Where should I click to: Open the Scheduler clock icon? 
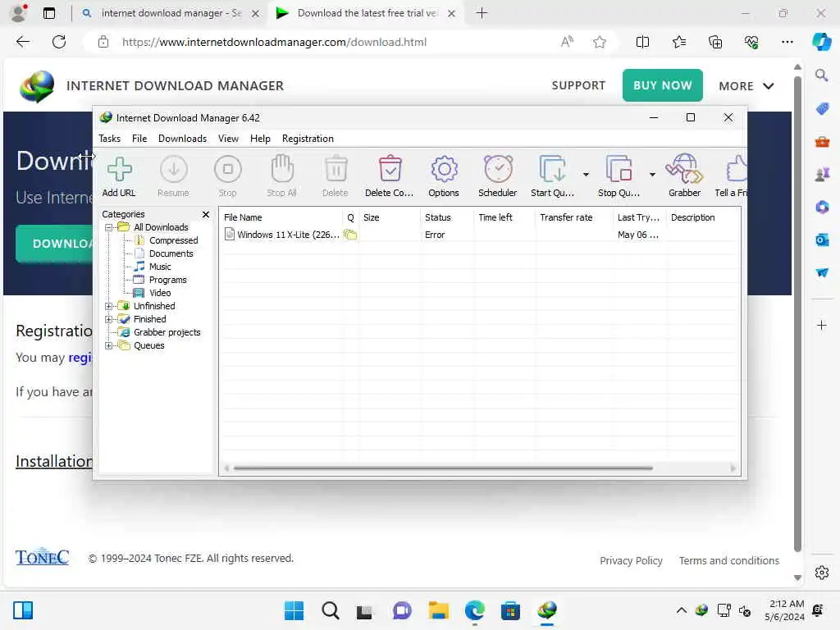tap(498, 169)
